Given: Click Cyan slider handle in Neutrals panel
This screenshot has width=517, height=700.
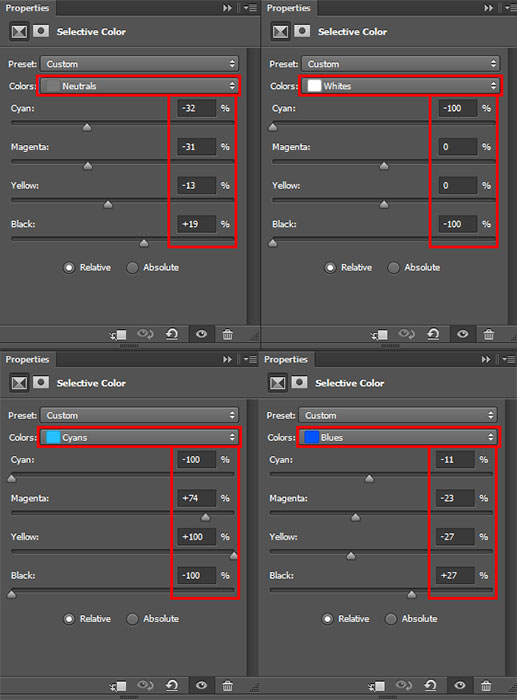Looking at the screenshot, I should click(87, 128).
